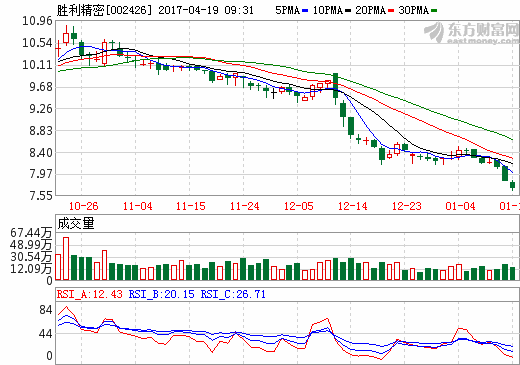
Task: Click the 9.68 price axis label
Action: pyautogui.click(x=41, y=87)
